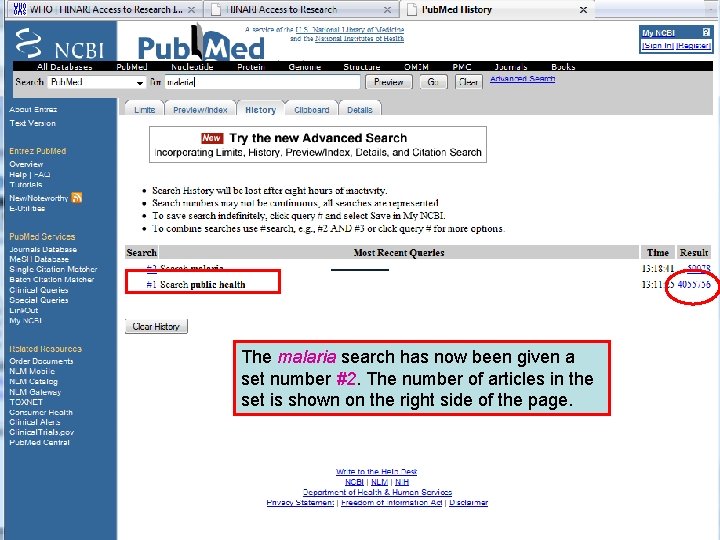Open New/Noteworthy link

39,198
